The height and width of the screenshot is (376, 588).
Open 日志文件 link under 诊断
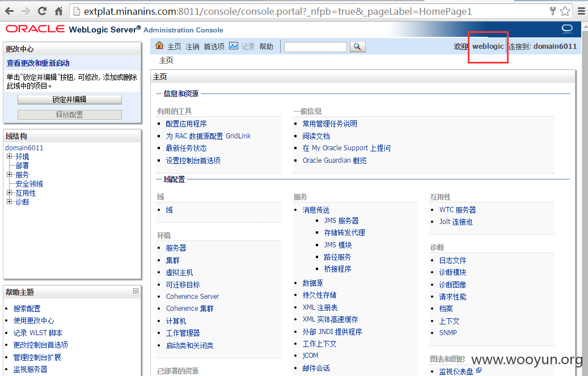click(452, 260)
